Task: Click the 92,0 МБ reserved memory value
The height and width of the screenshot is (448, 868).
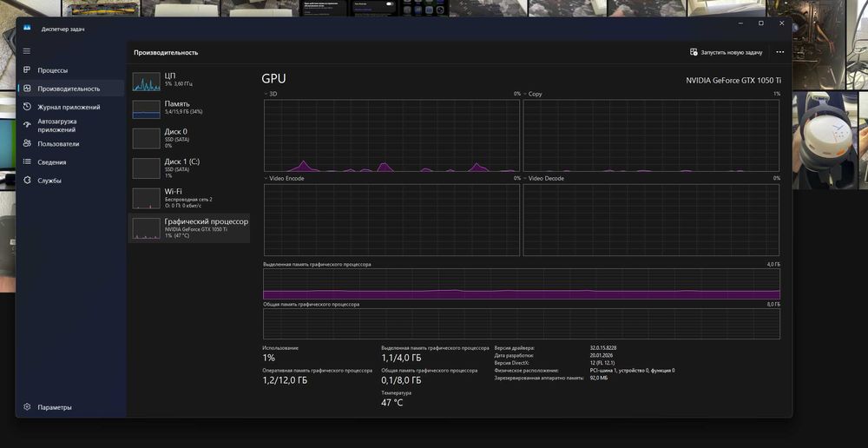Action: click(x=598, y=378)
